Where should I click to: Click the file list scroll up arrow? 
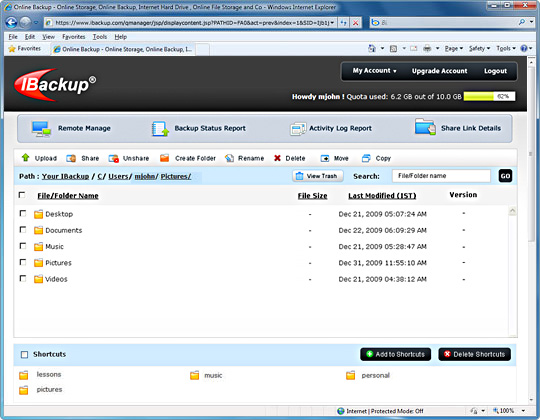[512, 211]
